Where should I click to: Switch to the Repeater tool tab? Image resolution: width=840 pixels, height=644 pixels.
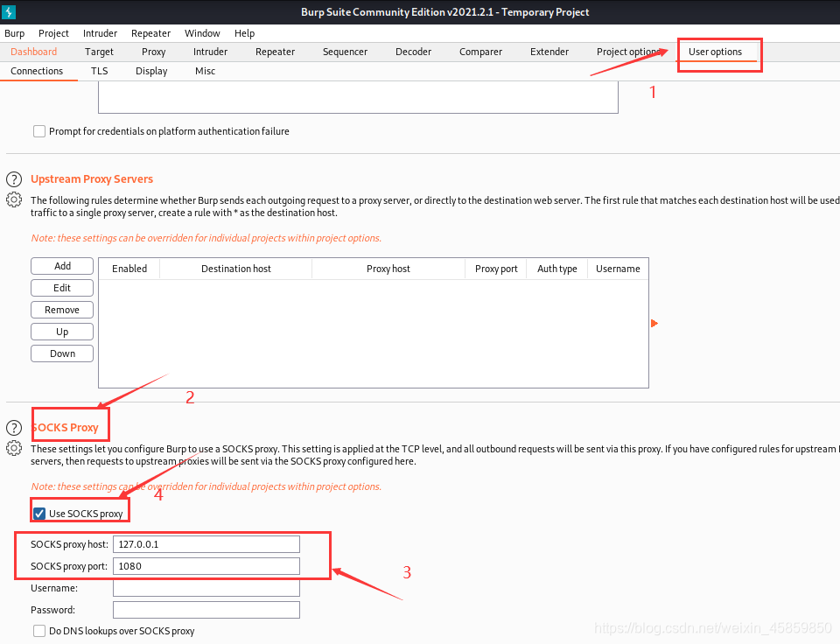coord(276,52)
